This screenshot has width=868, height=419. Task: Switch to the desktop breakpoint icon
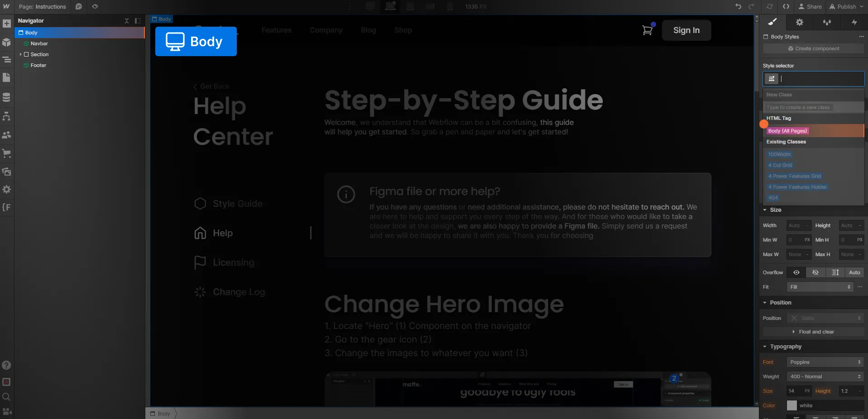[370, 6]
